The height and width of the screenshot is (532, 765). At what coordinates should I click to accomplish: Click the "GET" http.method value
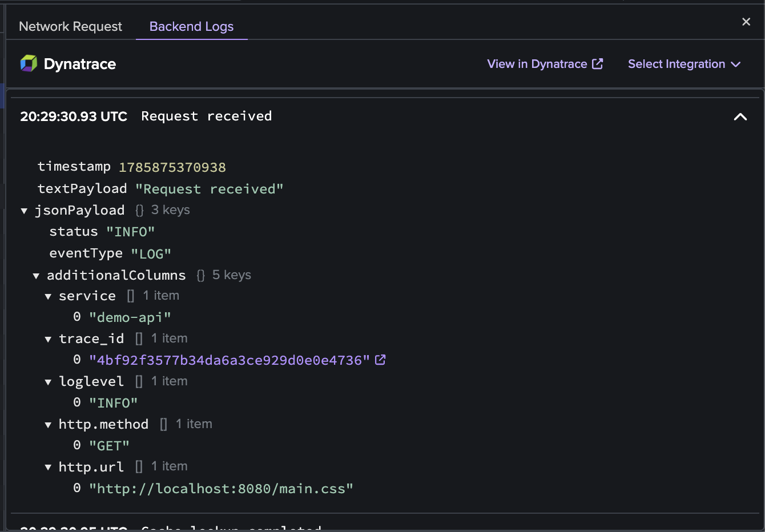[109, 446]
